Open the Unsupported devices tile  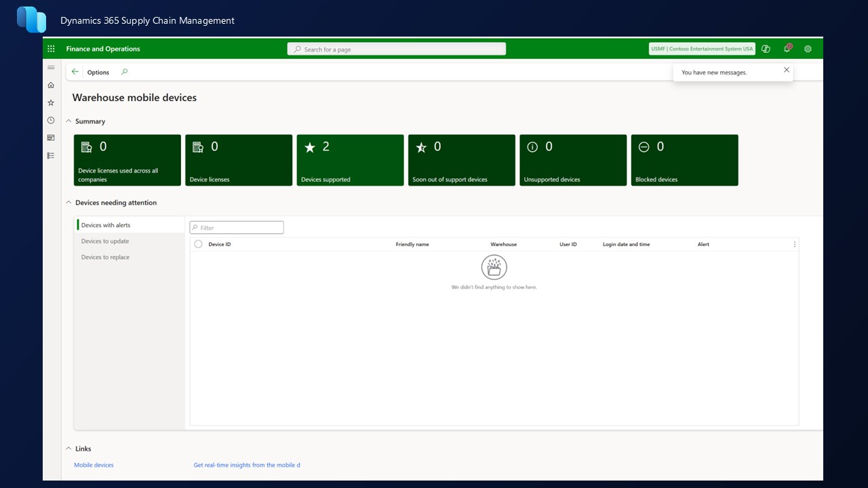point(573,160)
